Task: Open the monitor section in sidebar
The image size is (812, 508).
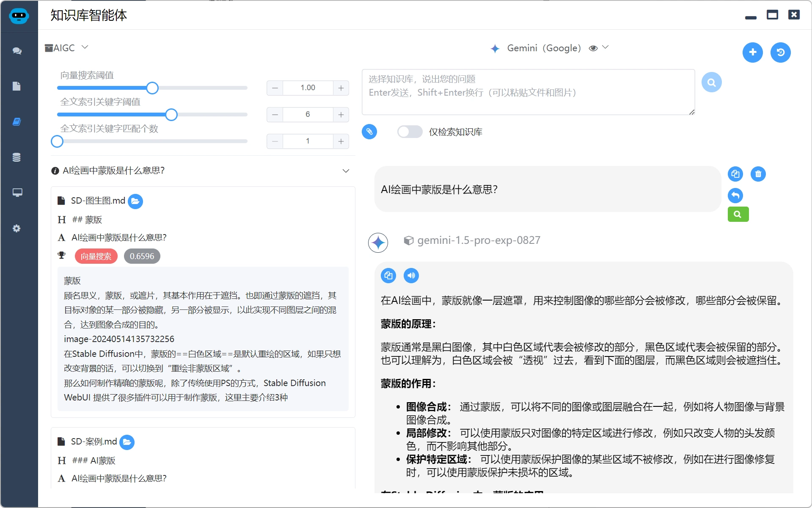Action: [x=17, y=193]
